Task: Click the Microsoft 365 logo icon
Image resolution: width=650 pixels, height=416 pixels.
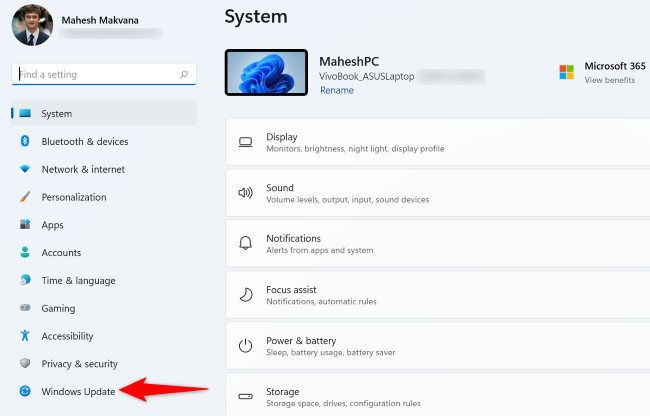Action: 566,73
